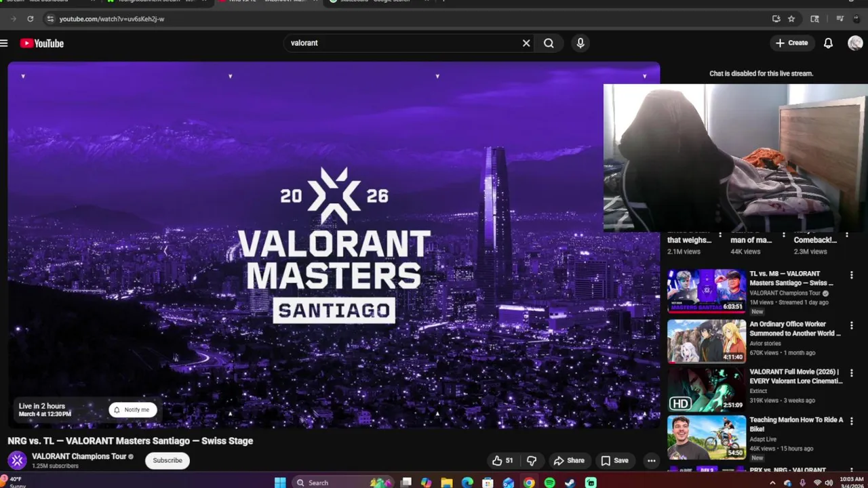Launch Copilot from taskbar
This screenshot has width=868, height=488.
tap(426, 483)
